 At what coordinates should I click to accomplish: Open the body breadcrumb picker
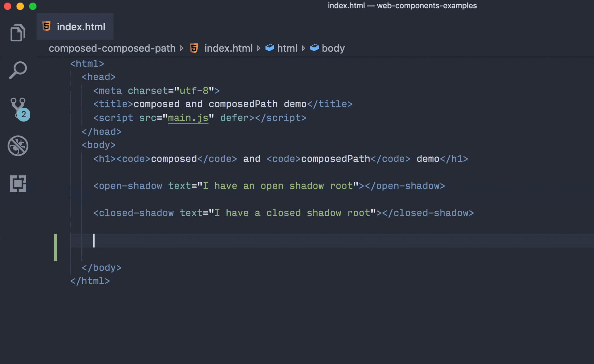pyautogui.click(x=333, y=48)
